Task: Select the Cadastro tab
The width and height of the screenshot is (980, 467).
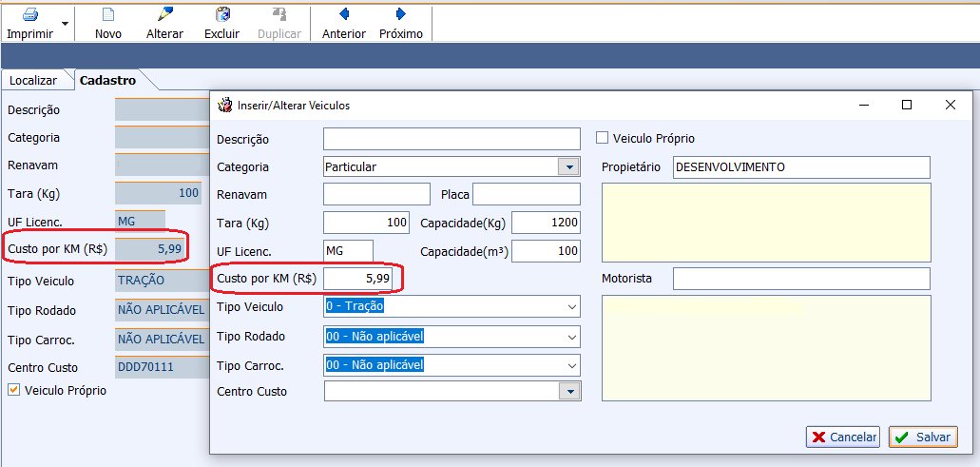Action: [107, 81]
